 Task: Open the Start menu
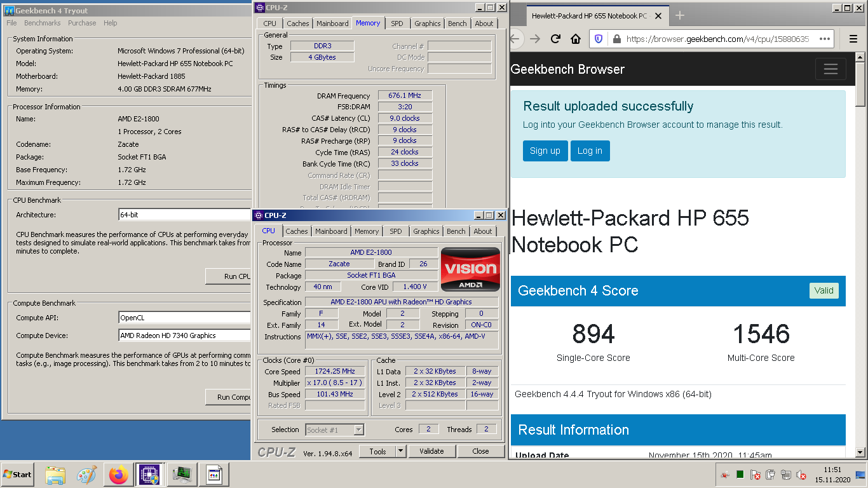tap(18, 475)
